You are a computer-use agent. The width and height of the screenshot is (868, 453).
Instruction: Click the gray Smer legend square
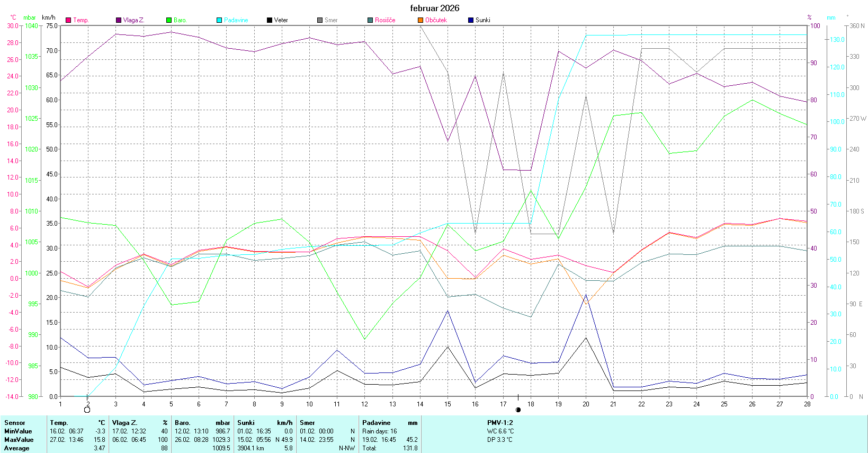point(320,20)
